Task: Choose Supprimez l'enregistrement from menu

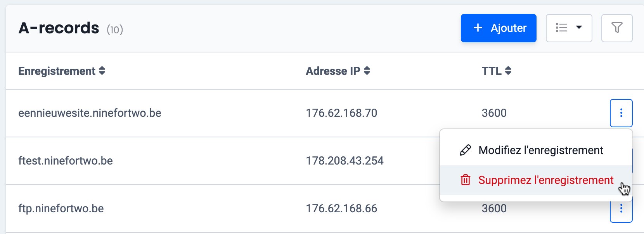Action: click(545, 180)
